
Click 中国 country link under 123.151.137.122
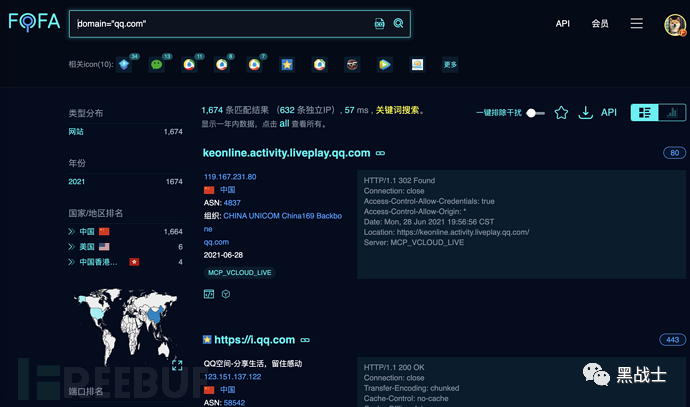228,390
